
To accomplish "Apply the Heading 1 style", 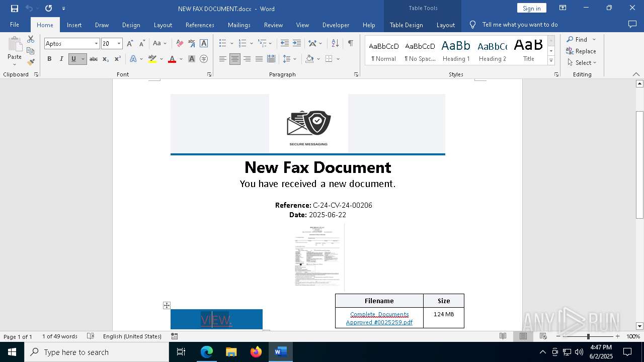I will tap(456, 51).
